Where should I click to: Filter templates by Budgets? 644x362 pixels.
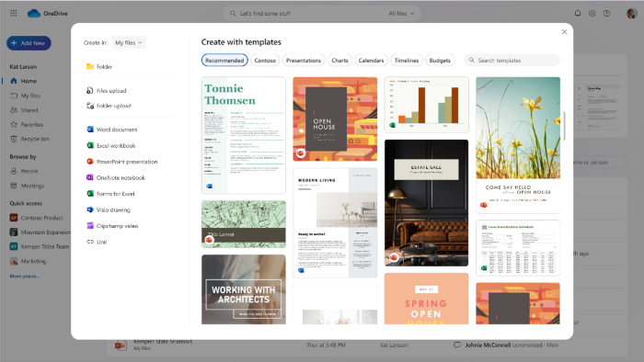pos(440,61)
